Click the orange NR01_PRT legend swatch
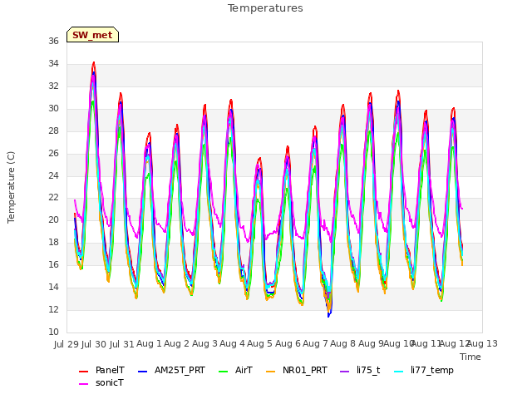The image size is (532, 399). [x=270, y=372]
